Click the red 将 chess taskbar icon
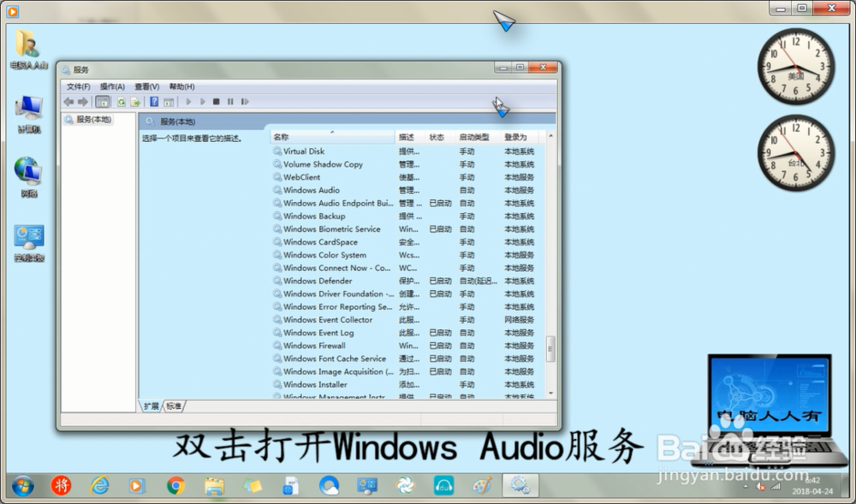This screenshot has height=504, width=856. click(61, 485)
